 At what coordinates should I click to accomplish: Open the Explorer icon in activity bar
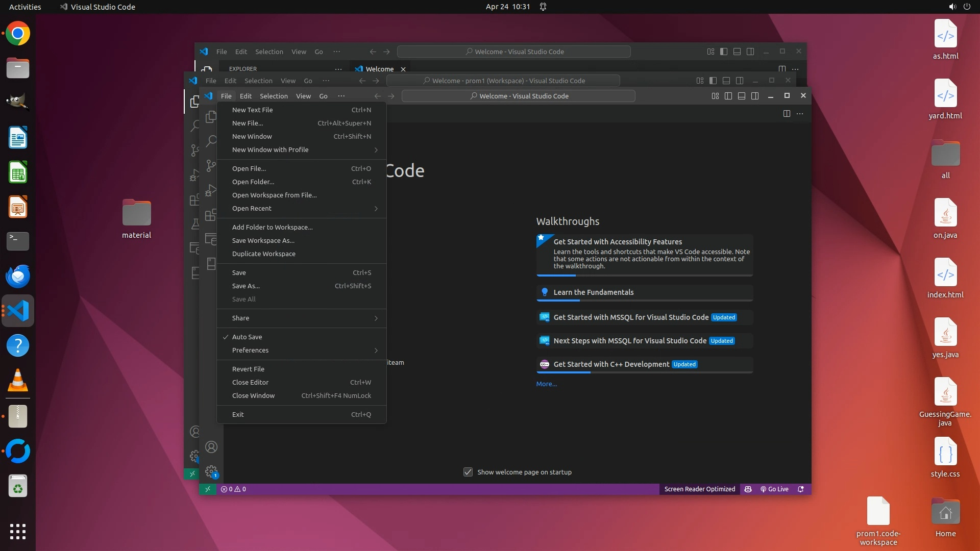pos(211,117)
